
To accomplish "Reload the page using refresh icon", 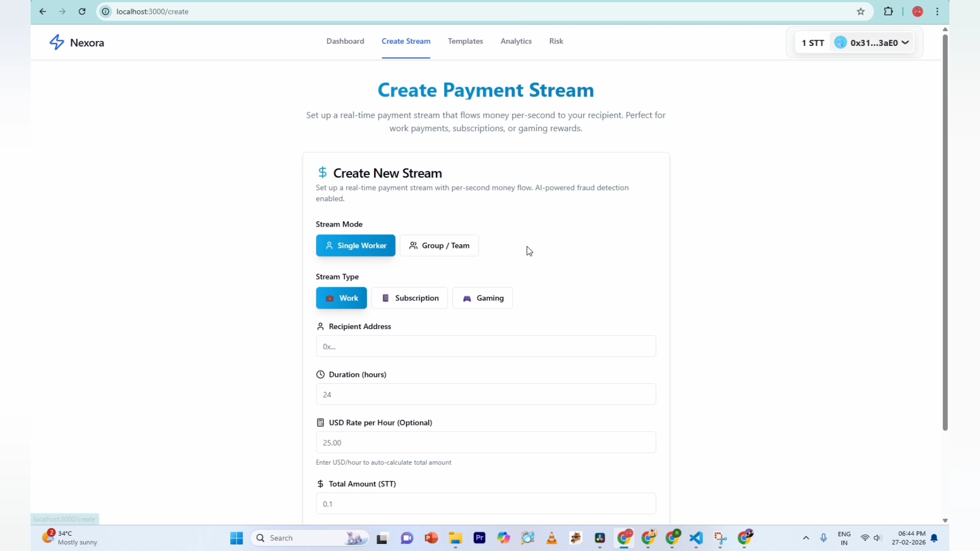I will coord(82,12).
